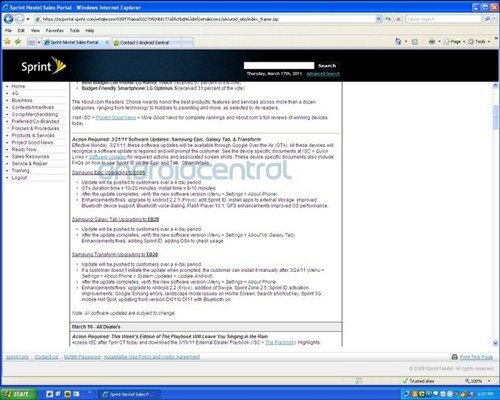The width and height of the screenshot is (500, 400).
Task: Click the browser Forward arrow button
Action: coord(20,19)
